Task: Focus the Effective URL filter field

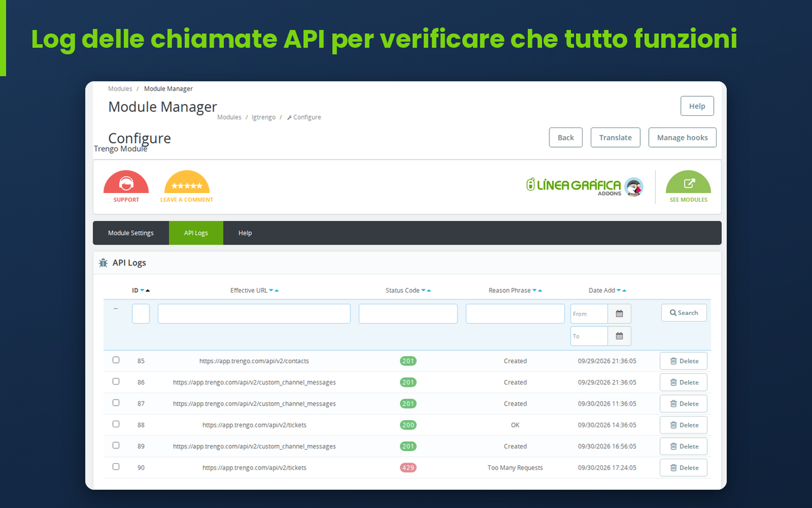Action: (254, 314)
